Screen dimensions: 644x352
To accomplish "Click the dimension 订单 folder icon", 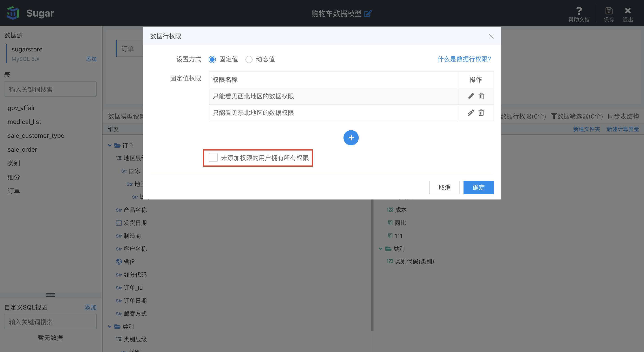I will 117,145.
